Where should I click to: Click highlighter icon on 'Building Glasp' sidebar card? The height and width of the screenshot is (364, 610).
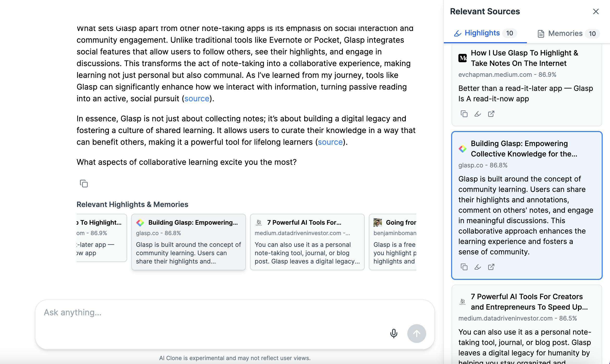click(x=477, y=267)
